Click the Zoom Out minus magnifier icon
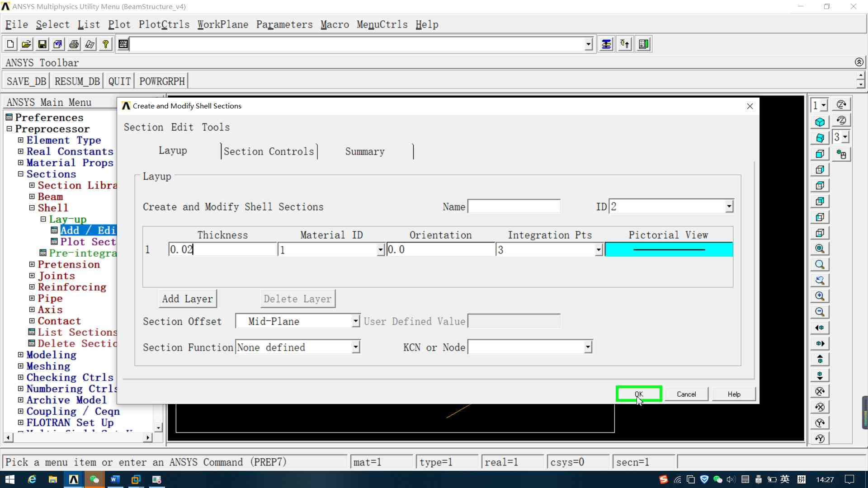868x488 pixels. pos(820,312)
